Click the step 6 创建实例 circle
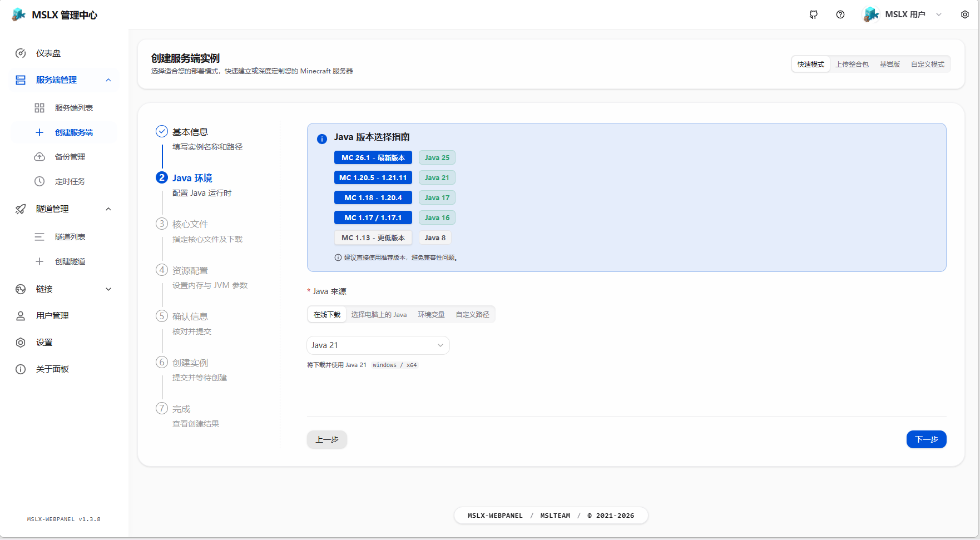This screenshot has width=980, height=540. tap(162, 362)
